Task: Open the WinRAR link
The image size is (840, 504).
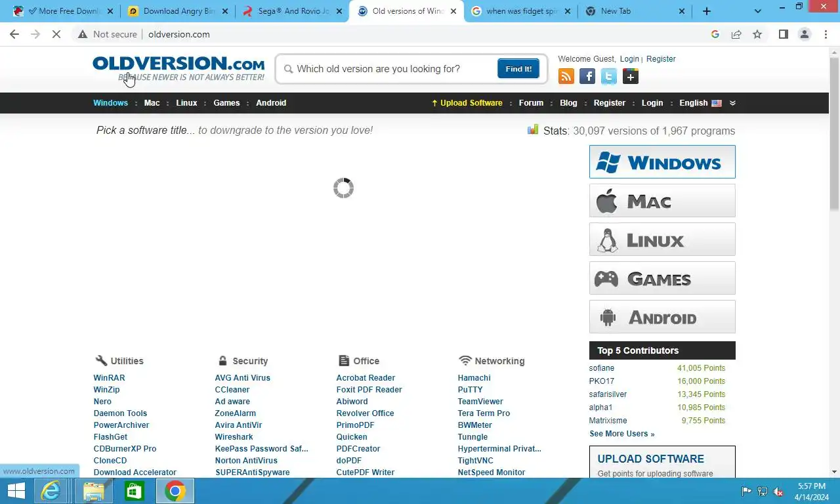Action: point(109,378)
